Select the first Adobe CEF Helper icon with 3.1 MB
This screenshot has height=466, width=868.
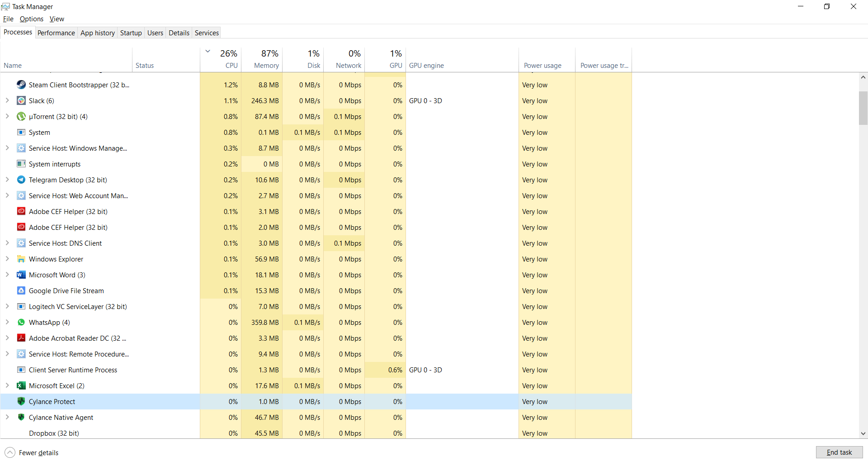pyautogui.click(x=21, y=211)
